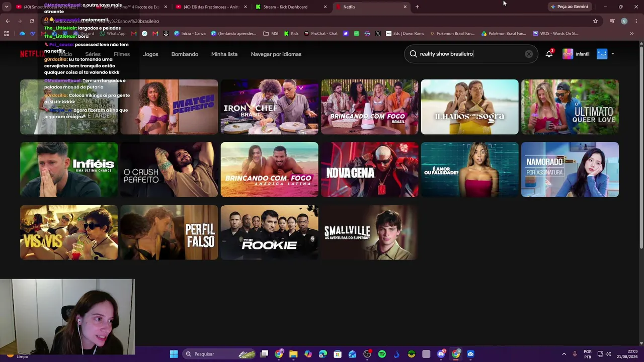Image resolution: width=644 pixels, height=362 pixels.
Task: Open Brincando com Fogo Brasil thumbnail
Action: (369, 107)
